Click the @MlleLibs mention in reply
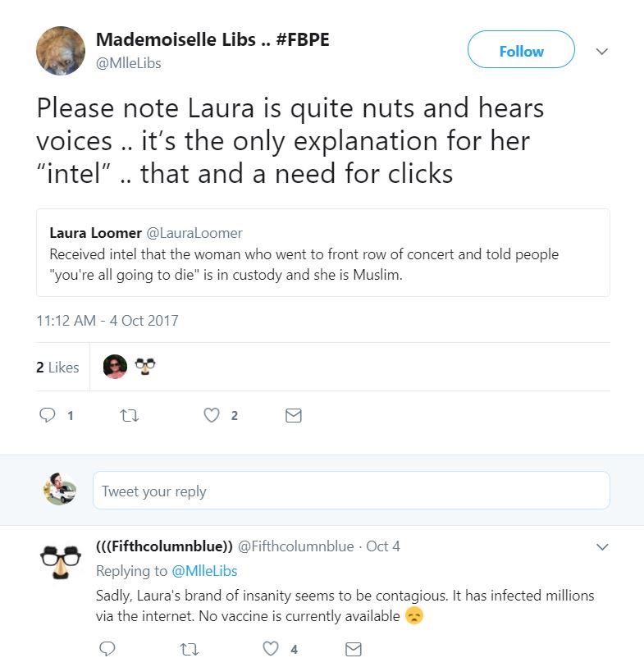This screenshot has width=644, height=667. click(x=204, y=571)
